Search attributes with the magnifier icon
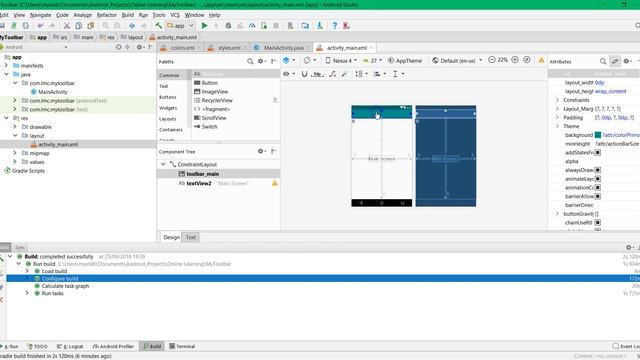This screenshot has width=640, height=360. coord(603,62)
